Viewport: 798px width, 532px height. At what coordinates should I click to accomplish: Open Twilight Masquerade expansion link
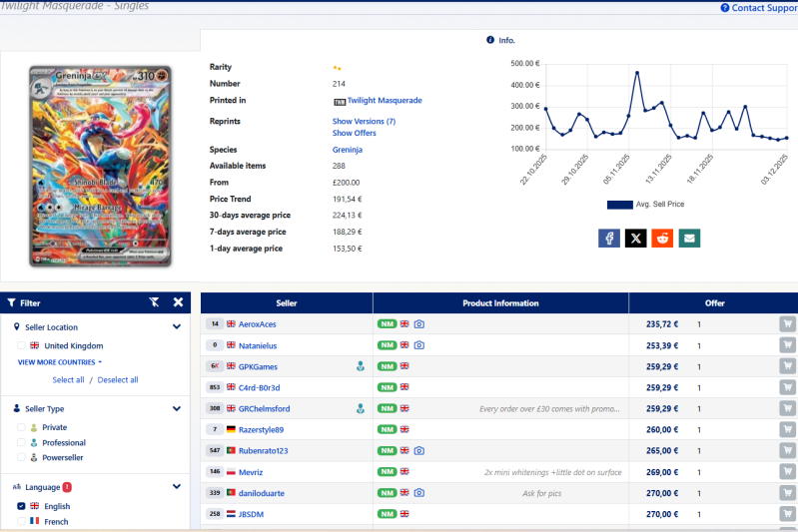tap(385, 100)
